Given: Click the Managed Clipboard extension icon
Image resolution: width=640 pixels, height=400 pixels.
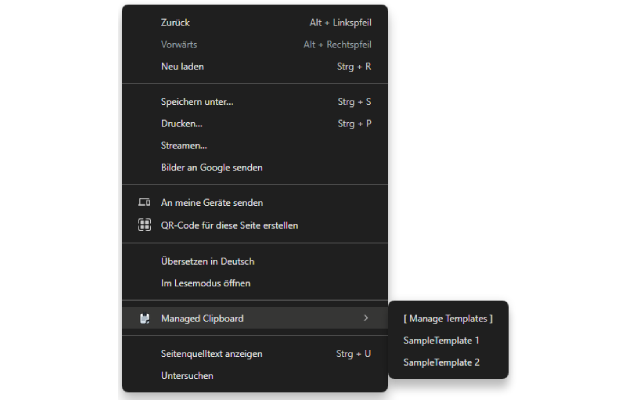Looking at the screenshot, I should point(144,319).
